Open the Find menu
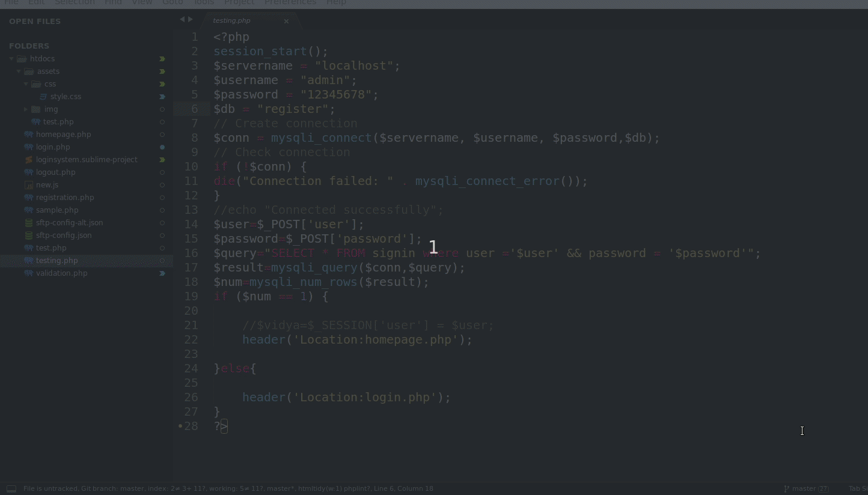The width and height of the screenshot is (868, 495). click(113, 2)
